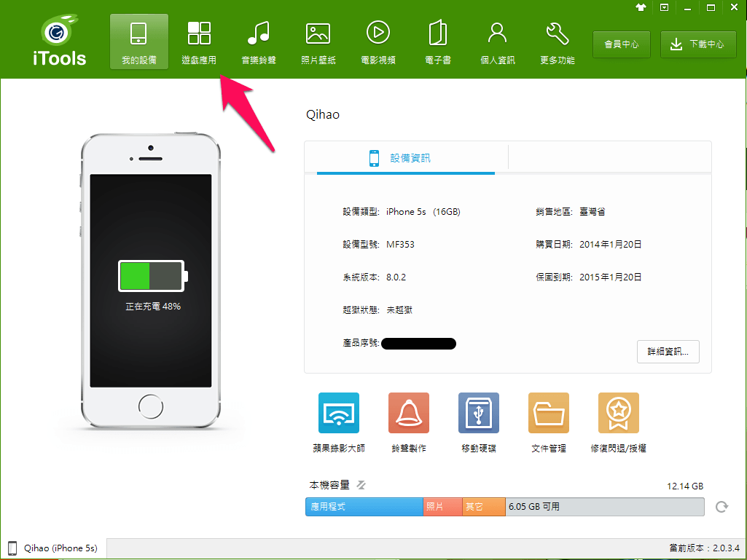Click device type iPhone 5s (16GB)
This screenshot has width=747, height=560.
[x=423, y=212]
